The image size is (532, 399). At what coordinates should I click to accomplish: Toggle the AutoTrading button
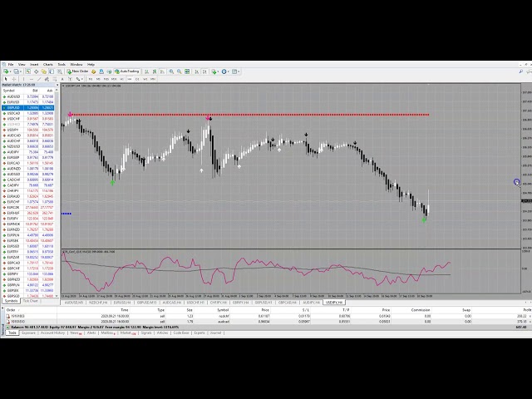pyautogui.click(x=127, y=71)
